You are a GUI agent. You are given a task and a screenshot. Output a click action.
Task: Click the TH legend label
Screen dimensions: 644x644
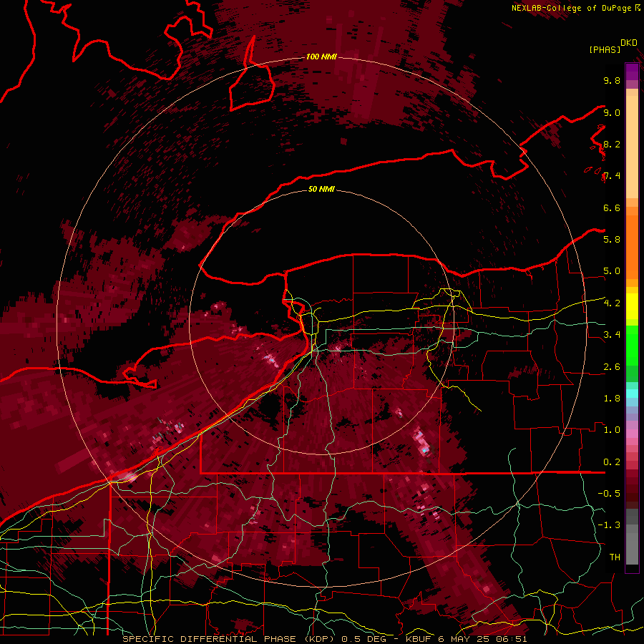(615, 557)
